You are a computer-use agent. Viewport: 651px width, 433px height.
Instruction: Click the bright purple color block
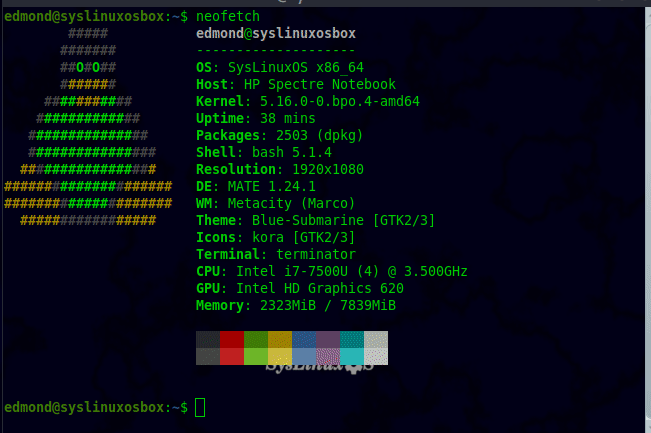(x=328, y=357)
